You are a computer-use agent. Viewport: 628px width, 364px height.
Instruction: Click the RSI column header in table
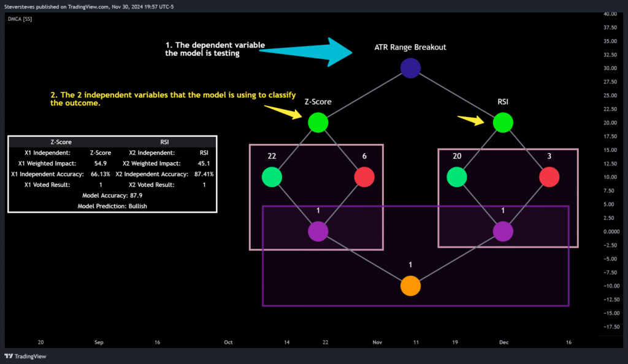(164, 142)
